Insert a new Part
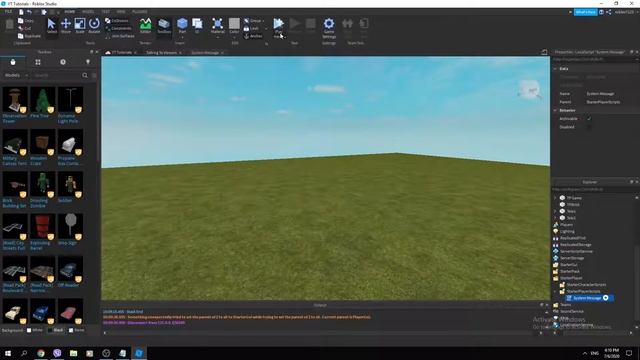 [x=182, y=24]
